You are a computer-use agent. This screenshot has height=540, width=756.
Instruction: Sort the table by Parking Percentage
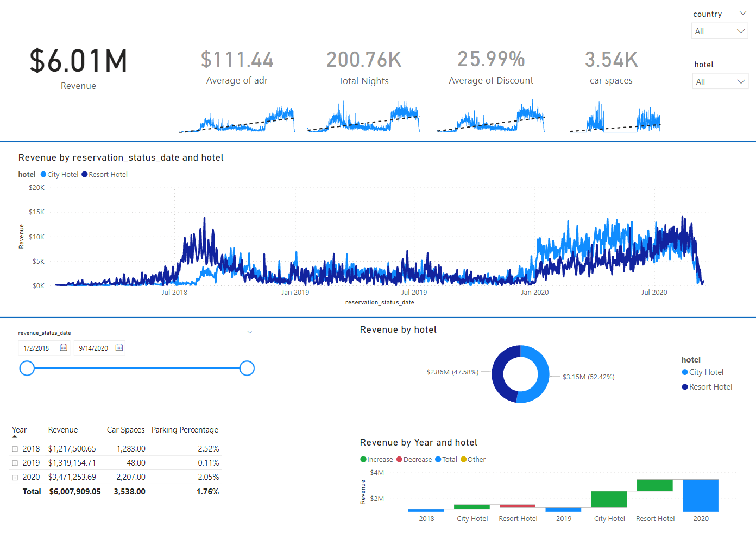185,429
